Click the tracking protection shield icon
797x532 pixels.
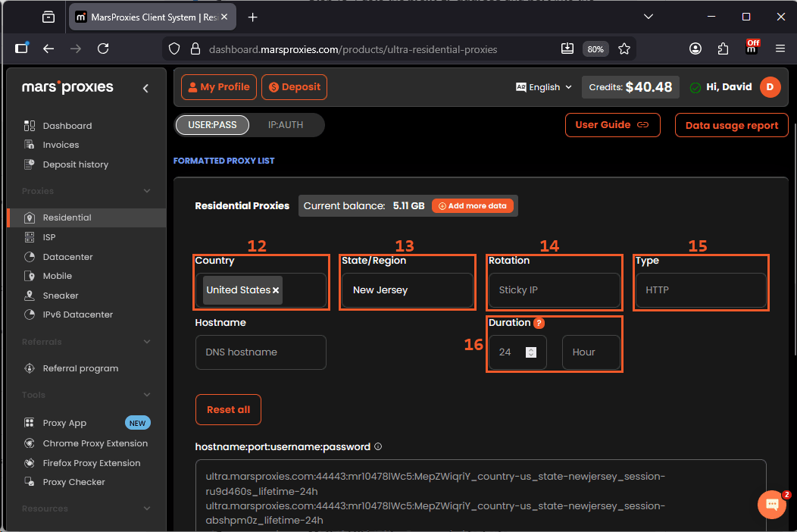(x=174, y=49)
